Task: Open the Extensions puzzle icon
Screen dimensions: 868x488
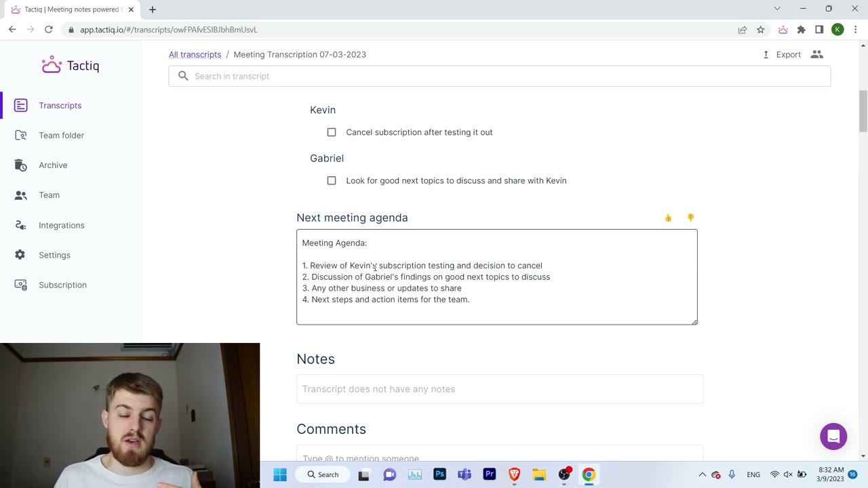Action: point(801,29)
